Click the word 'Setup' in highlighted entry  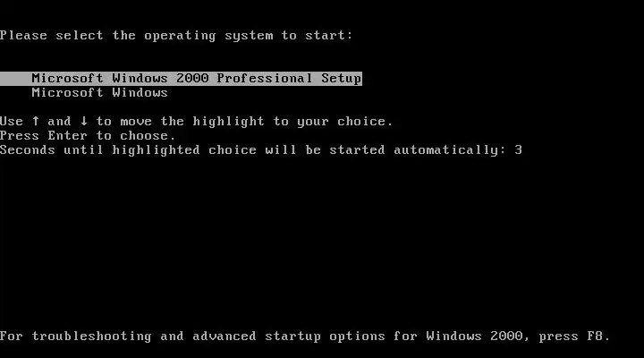point(342,79)
